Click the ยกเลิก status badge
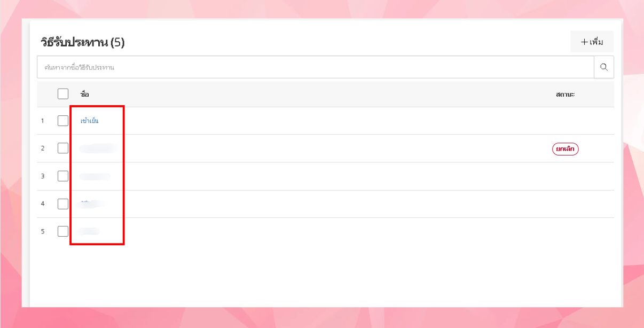 pos(565,149)
